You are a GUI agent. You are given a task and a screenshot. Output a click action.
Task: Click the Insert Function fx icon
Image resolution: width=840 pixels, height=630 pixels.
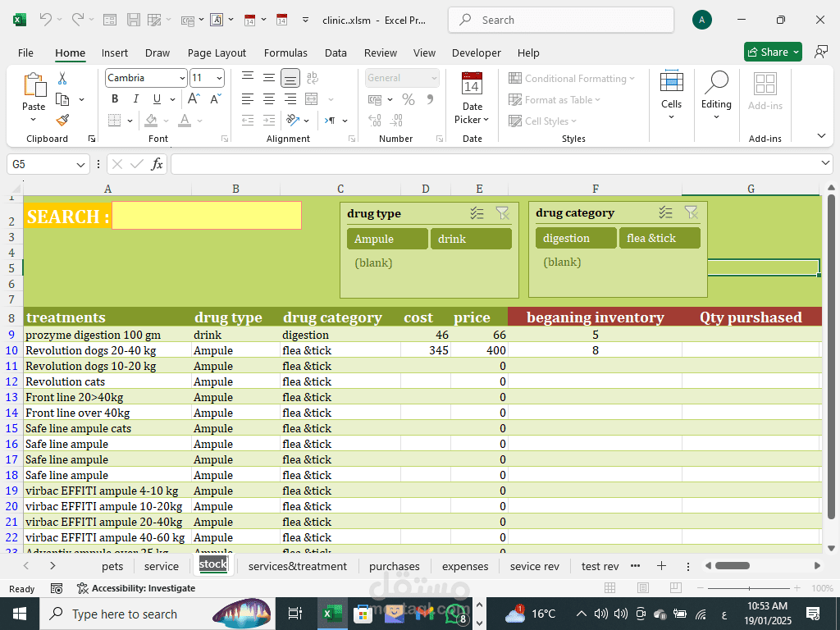(157, 164)
